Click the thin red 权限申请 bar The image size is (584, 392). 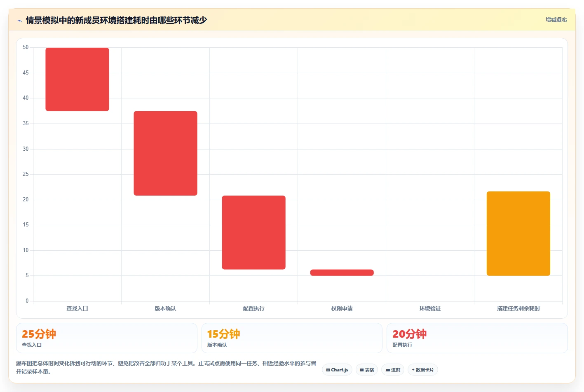[x=342, y=273]
